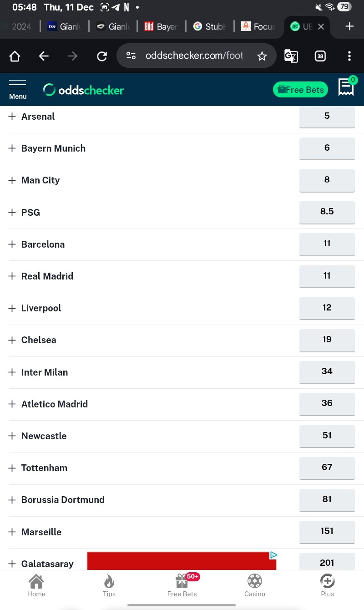Expand the Arsenal odds row

point(12,117)
